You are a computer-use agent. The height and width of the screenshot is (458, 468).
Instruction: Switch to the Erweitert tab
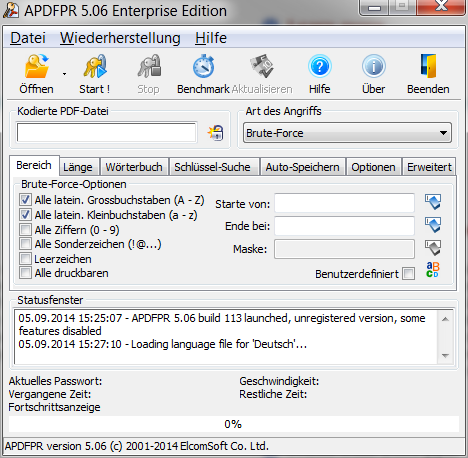(429, 167)
